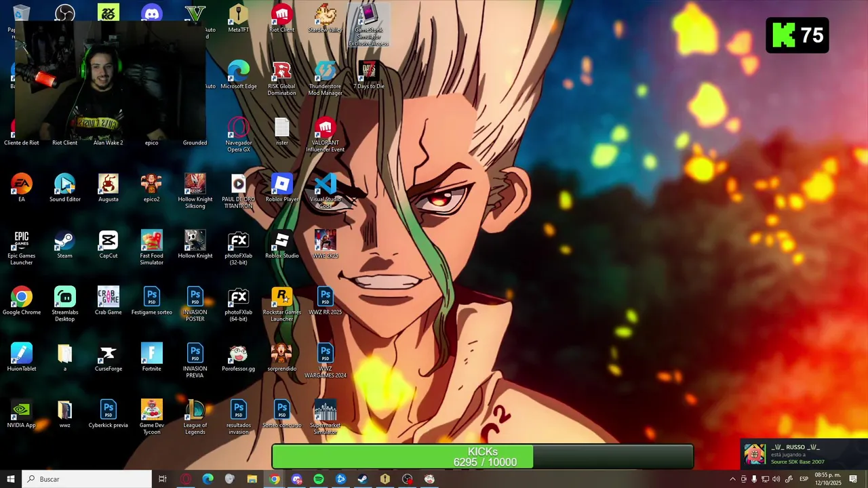Select the Sorteo concurso PSD file
This screenshot has height=488, width=868.
click(x=282, y=414)
